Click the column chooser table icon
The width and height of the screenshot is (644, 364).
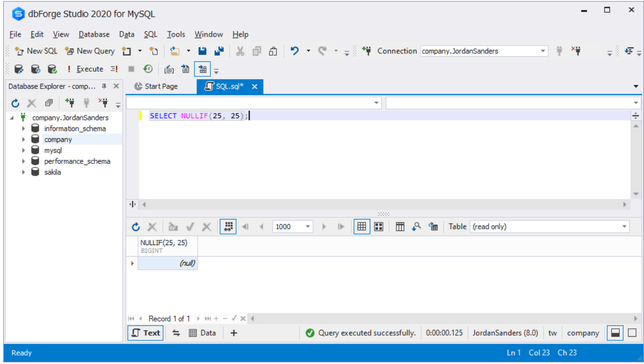click(400, 227)
